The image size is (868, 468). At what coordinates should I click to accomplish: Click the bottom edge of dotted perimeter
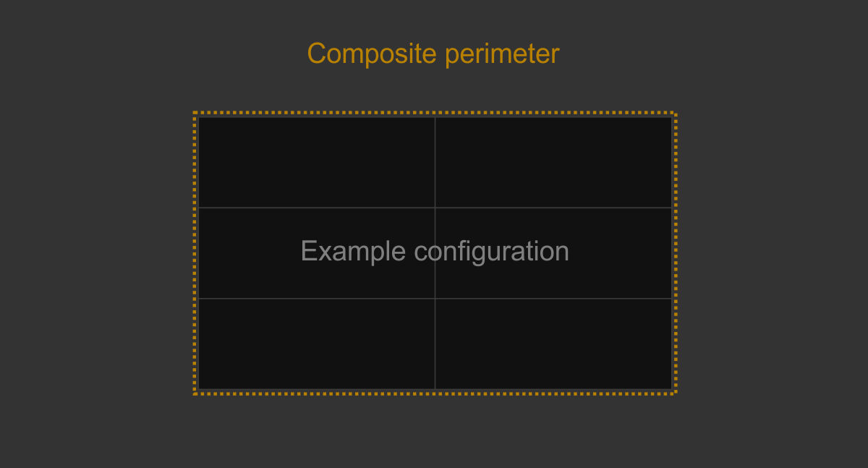coord(435,393)
